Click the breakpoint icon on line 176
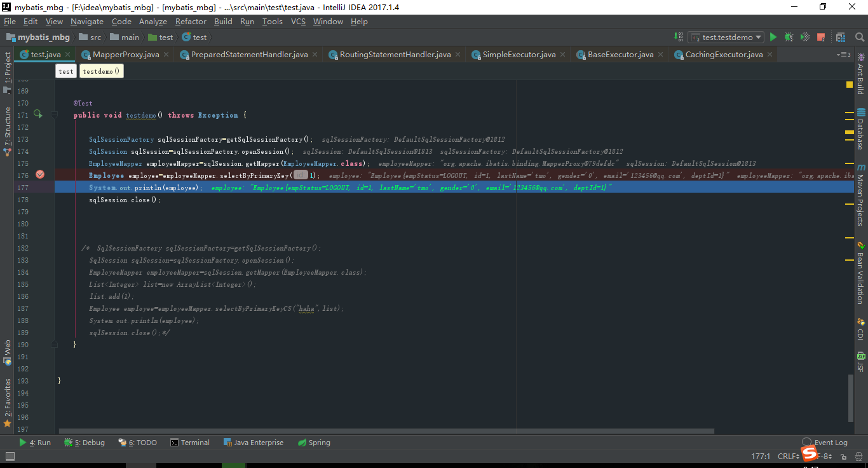The height and width of the screenshot is (468, 868). 39,174
